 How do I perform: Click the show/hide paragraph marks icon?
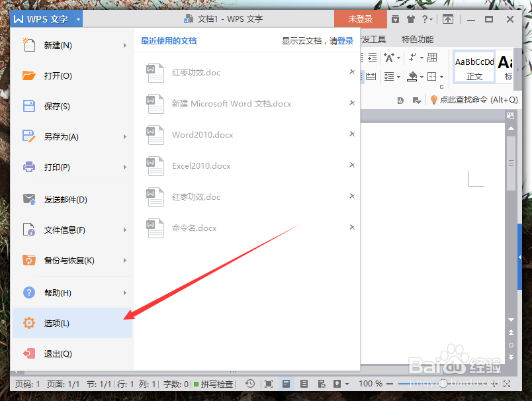[x=413, y=58]
